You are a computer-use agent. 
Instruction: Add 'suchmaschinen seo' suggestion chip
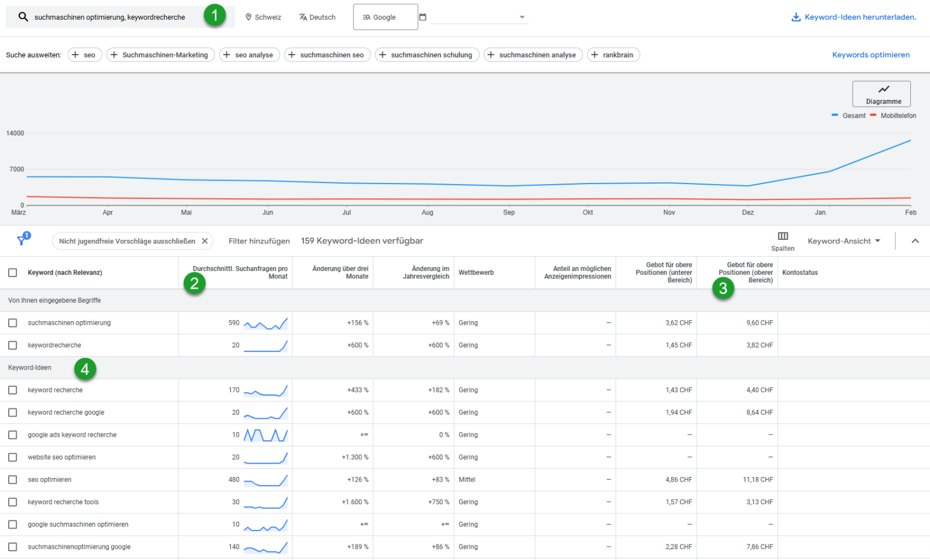click(327, 55)
